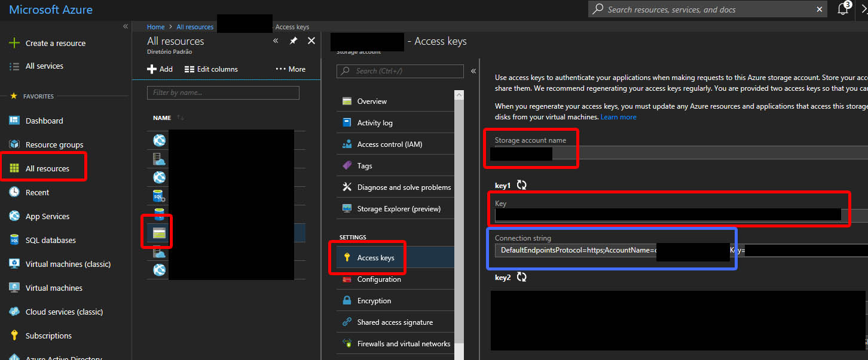Click the Connection string field under key1

pyautogui.click(x=681, y=250)
